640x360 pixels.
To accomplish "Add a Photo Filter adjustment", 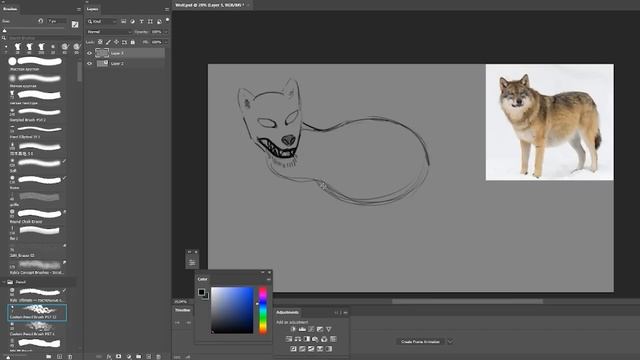I will click(315, 339).
